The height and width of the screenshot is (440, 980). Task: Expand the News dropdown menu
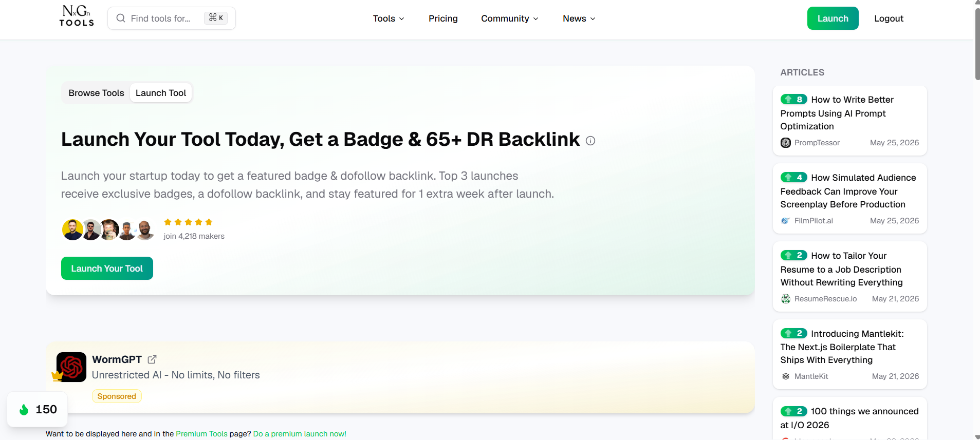coord(579,18)
